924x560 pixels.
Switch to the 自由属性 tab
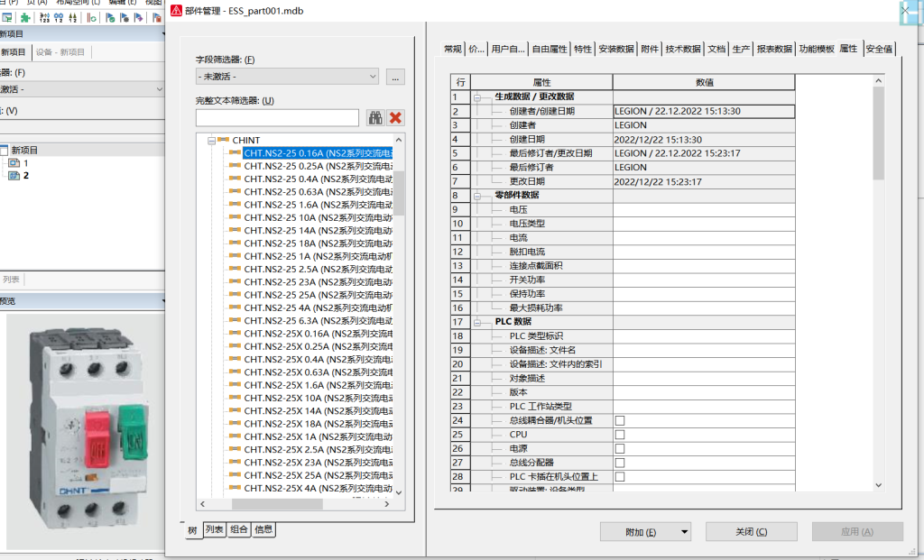(550, 49)
